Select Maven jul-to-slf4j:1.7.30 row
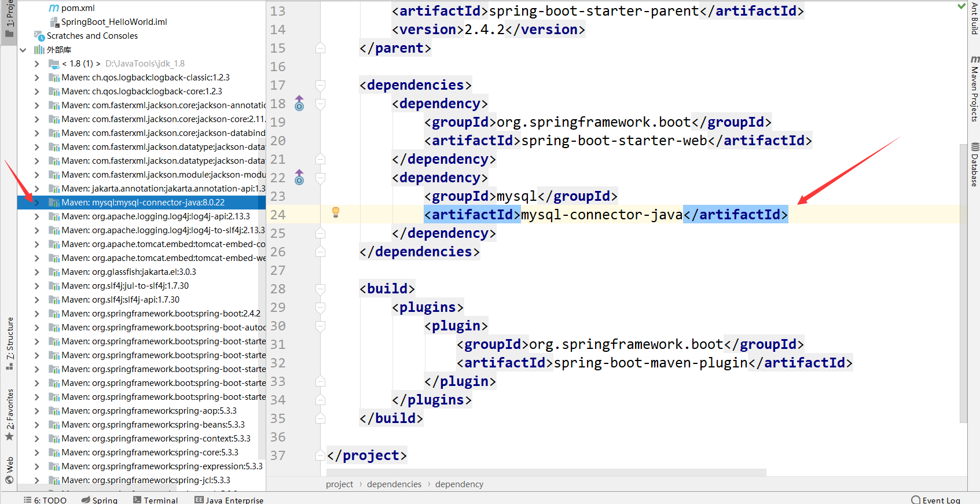The height and width of the screenshot is (504, 980). click(x=142, y=286)
